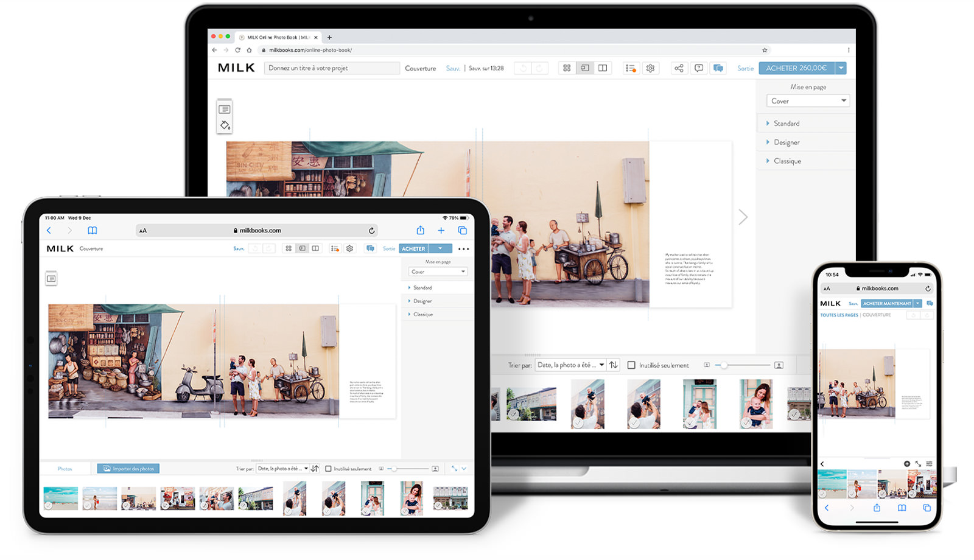Adjust thumbnail size slider on laptop
The height and width of the screenshot is (560, 974).
pyautogui.click(x=743, y=365)
